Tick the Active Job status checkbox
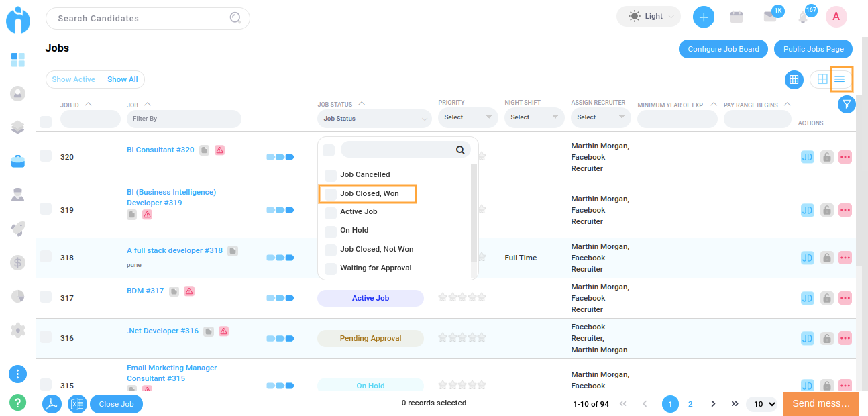Screen dimensions: 868x416 click(x=331, y=212)
